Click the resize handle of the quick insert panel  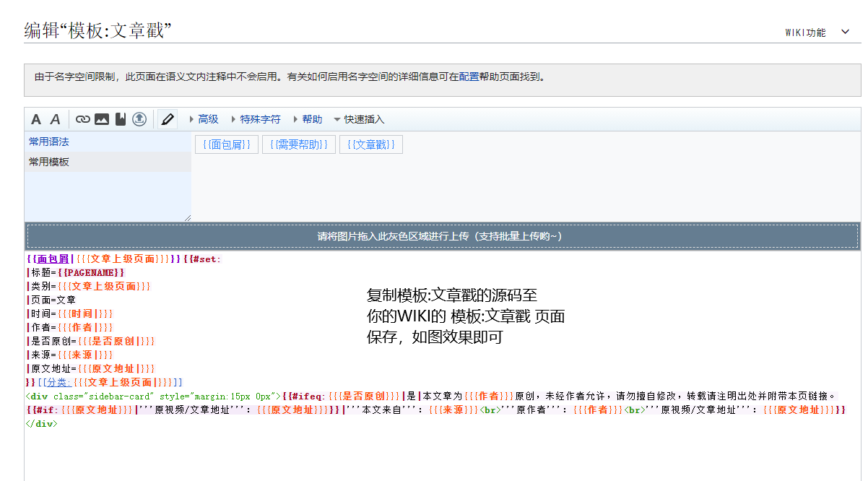(188, 217)
